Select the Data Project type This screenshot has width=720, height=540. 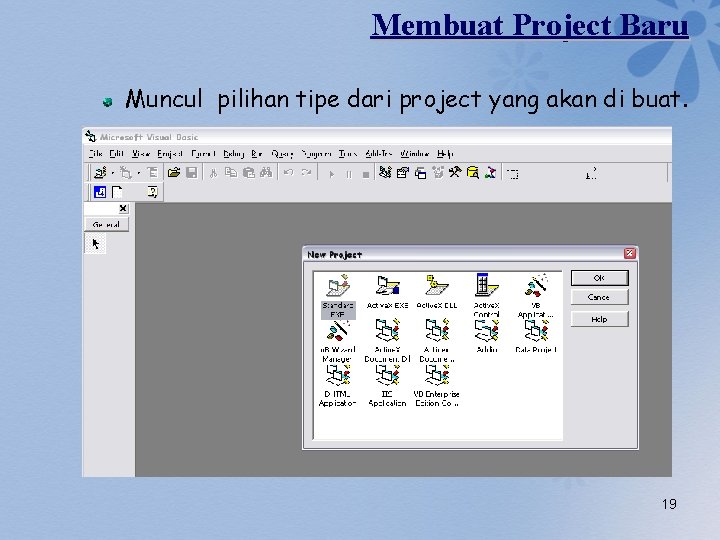[536, 336]
